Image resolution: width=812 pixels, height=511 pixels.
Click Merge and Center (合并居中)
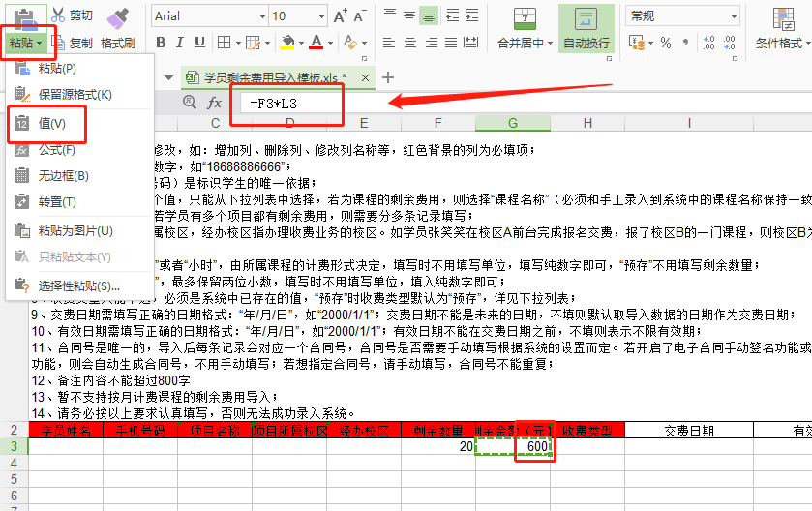(x=525, y=29)
